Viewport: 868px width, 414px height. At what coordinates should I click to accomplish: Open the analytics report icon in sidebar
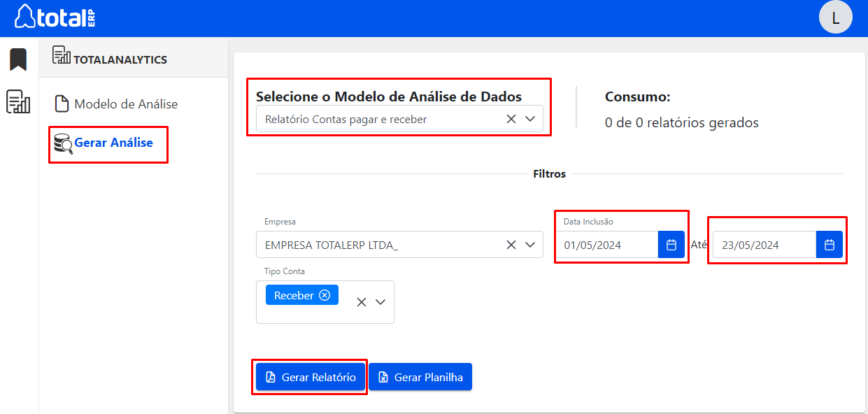[x=18, y=101]
